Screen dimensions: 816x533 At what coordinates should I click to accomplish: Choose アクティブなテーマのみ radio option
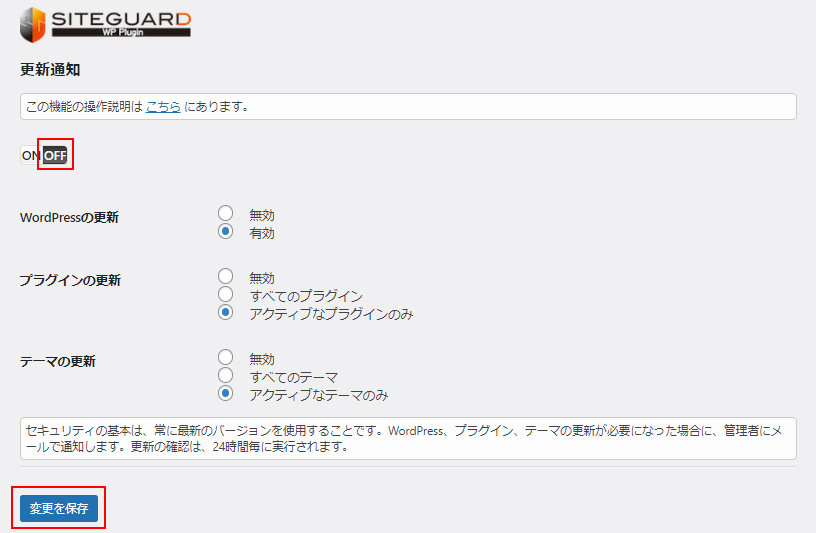pos(225,394)
